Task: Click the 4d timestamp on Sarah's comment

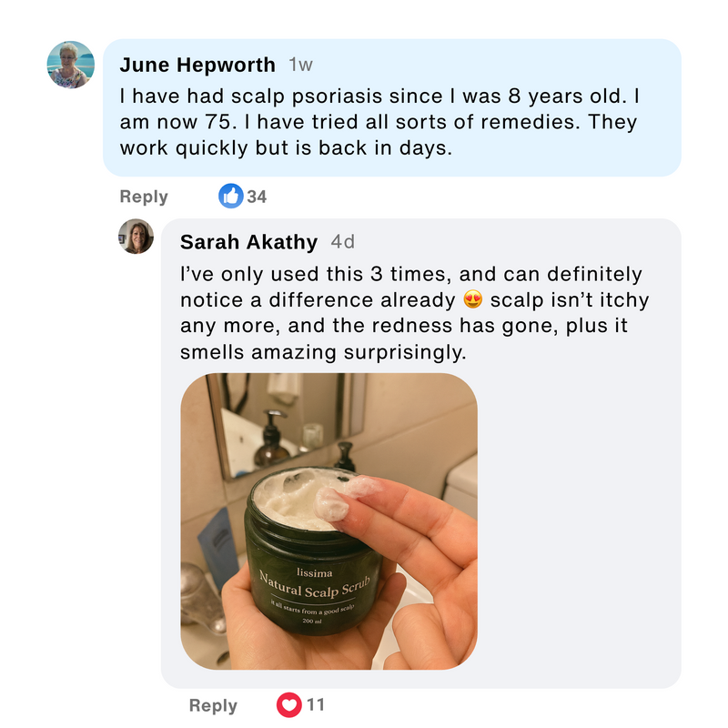Action: pyautogui.click(x=343, y=242)
